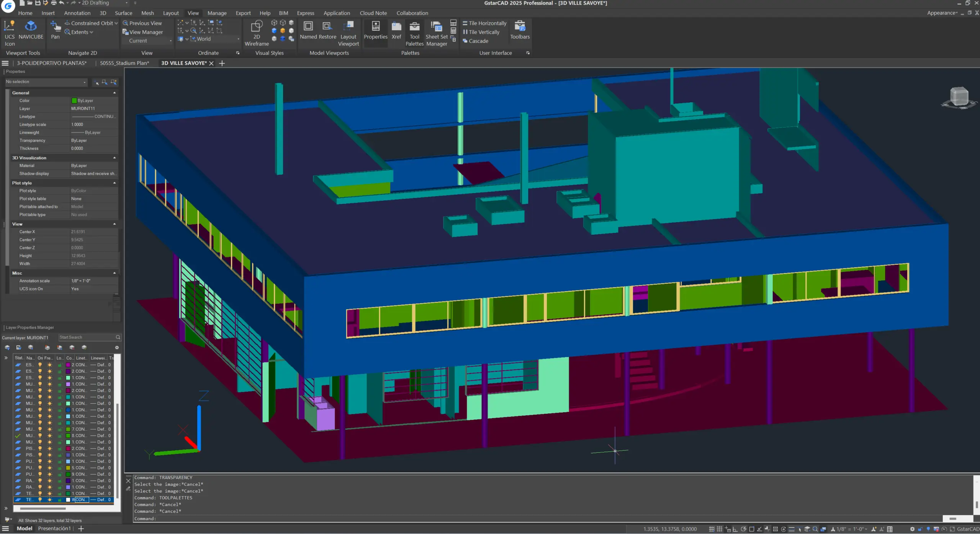This screenshot has width=980, height=534.
Task: Freeze the first MU layer via sun icon
Action: coord(50,384)
